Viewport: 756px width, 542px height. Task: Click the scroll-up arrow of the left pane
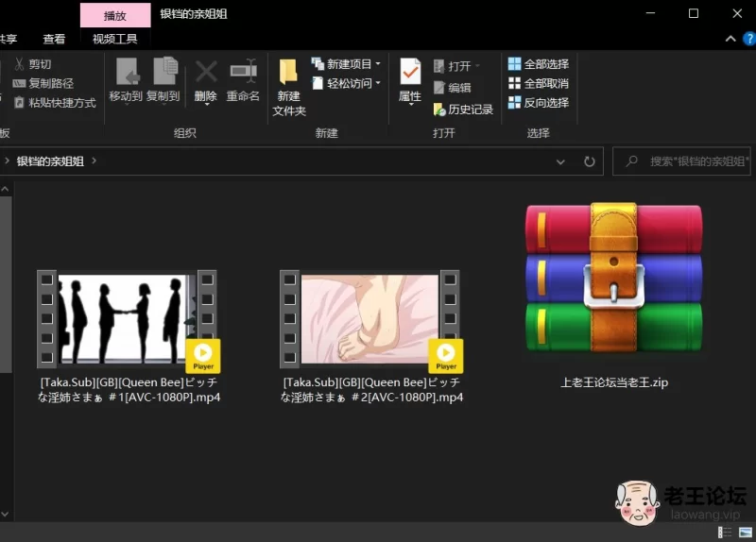coord(5,190)
